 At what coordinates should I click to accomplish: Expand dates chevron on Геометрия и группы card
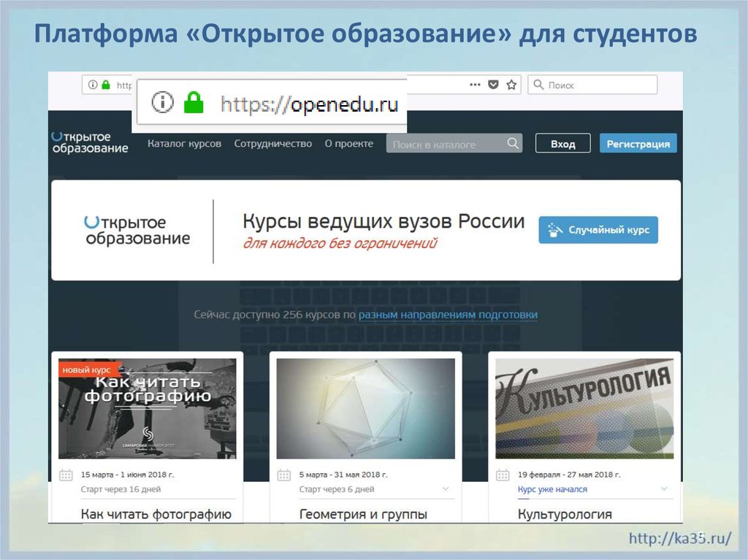coord(446,489)
